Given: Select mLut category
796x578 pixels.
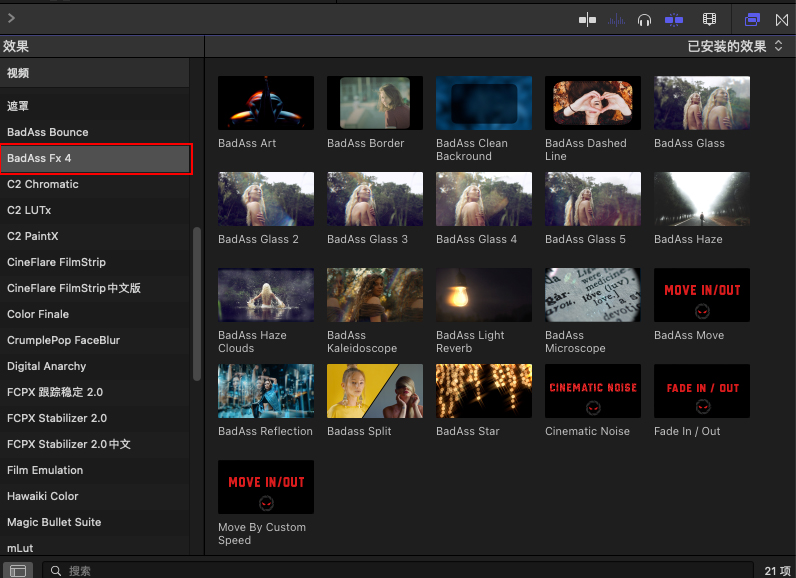Looking at the screenshot, I should 94,547.
